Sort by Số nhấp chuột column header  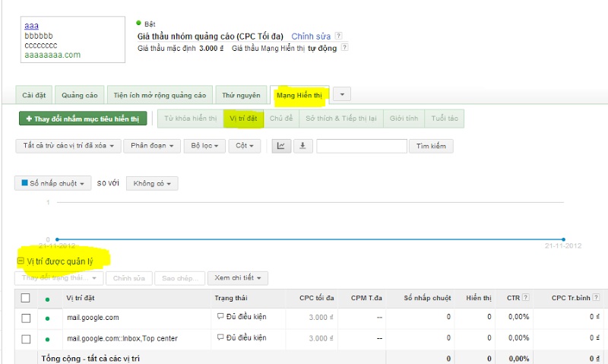point(427,298)
